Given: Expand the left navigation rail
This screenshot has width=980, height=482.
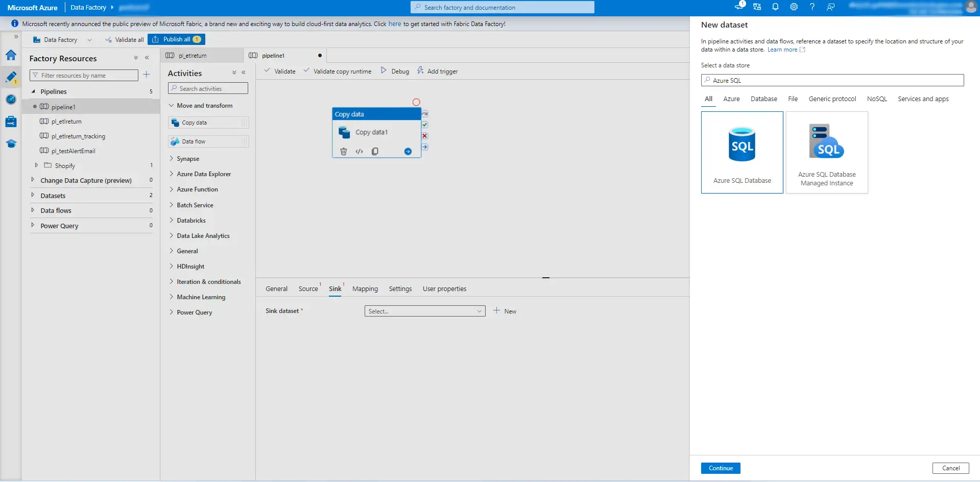Looking at the screenshot, I should tap(16, 37).
